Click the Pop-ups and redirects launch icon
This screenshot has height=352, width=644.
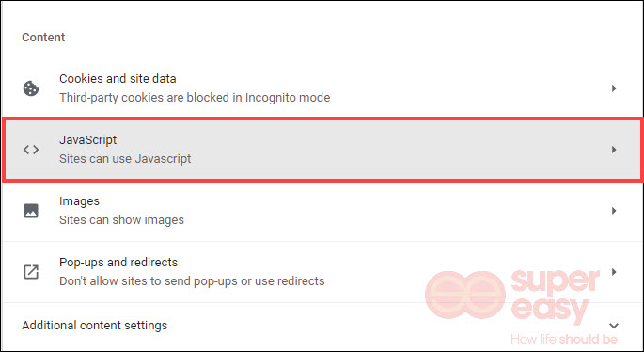31,272
